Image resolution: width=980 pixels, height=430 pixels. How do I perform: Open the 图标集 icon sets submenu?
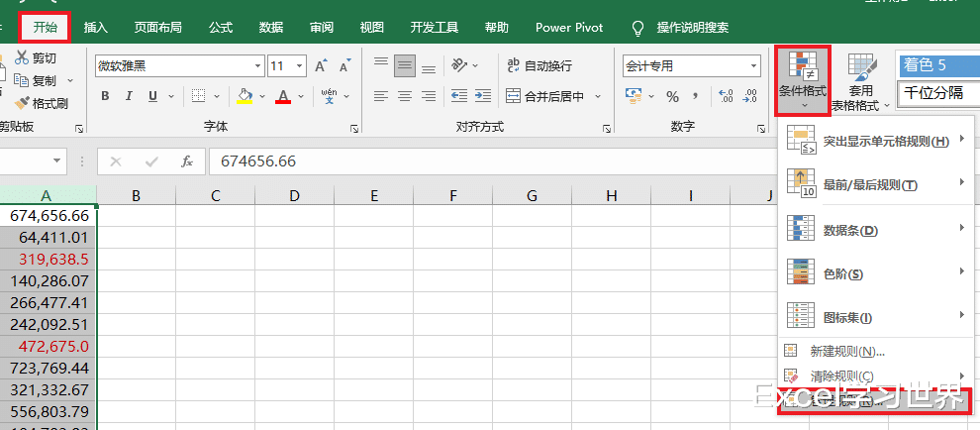(876, 318)
